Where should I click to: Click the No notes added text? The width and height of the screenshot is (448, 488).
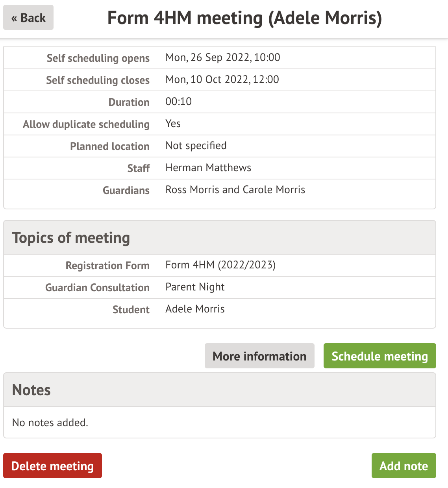[50, 423]
